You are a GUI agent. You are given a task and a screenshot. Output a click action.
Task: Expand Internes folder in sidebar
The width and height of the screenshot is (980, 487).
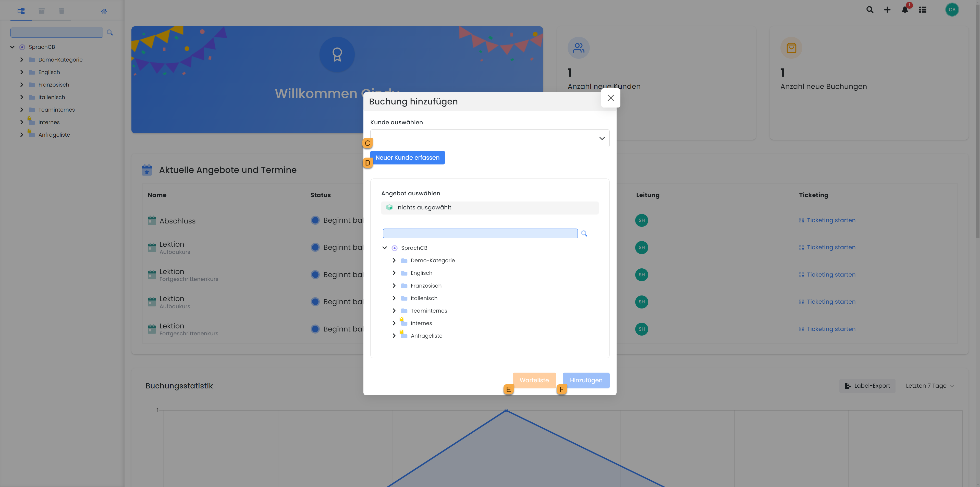22,122
